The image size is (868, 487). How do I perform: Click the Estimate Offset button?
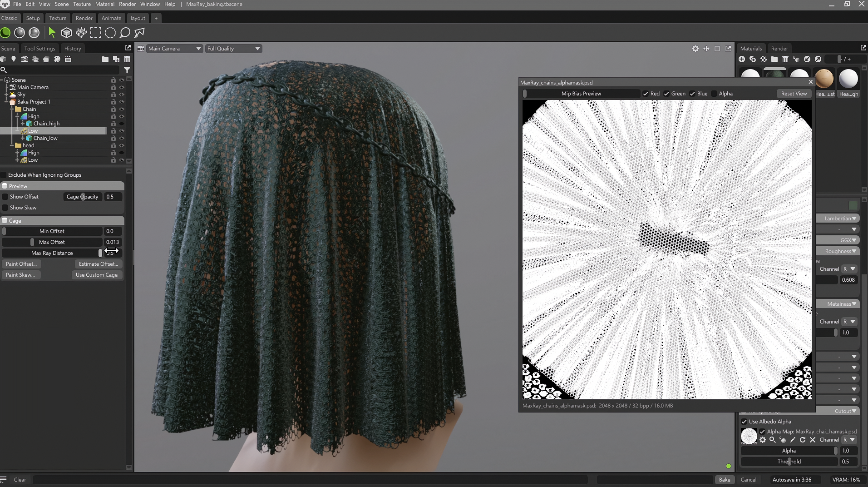[x=98, y=264]
